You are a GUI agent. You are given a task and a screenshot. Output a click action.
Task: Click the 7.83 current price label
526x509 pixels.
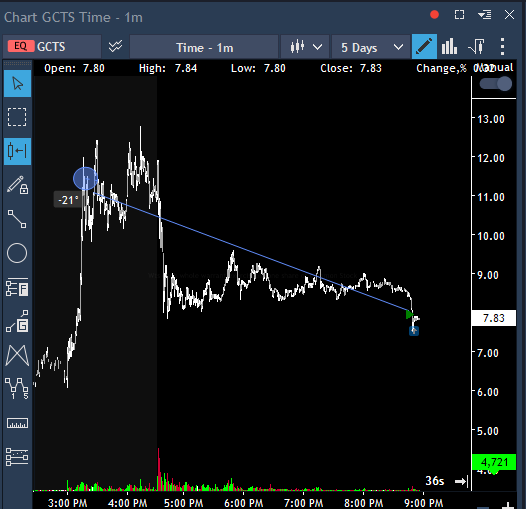tap(493, 318)
